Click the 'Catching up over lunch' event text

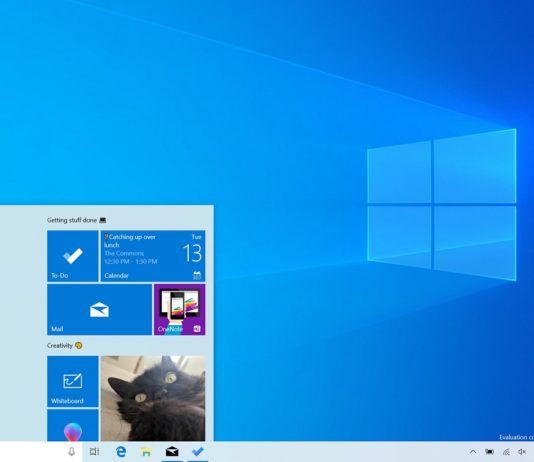[130, 241]
